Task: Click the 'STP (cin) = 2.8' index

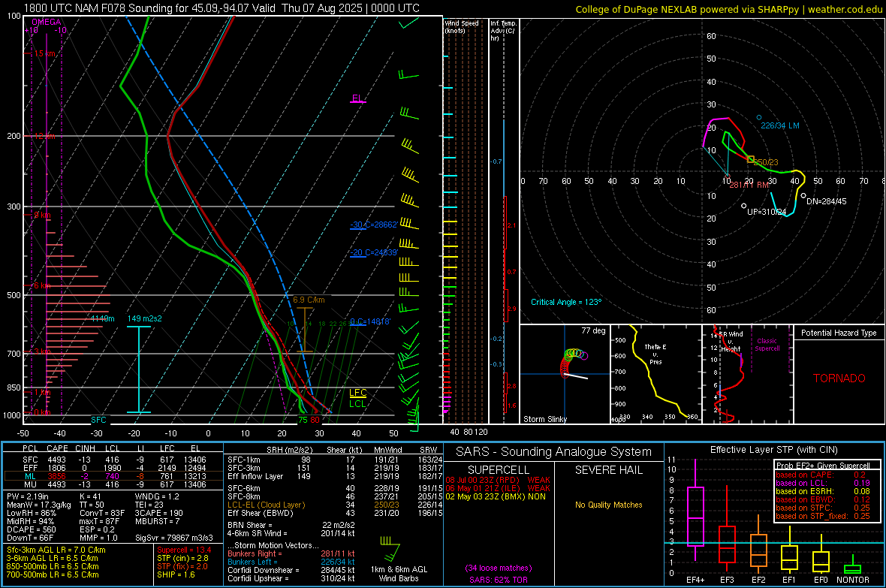Action: tap(182, 558)
